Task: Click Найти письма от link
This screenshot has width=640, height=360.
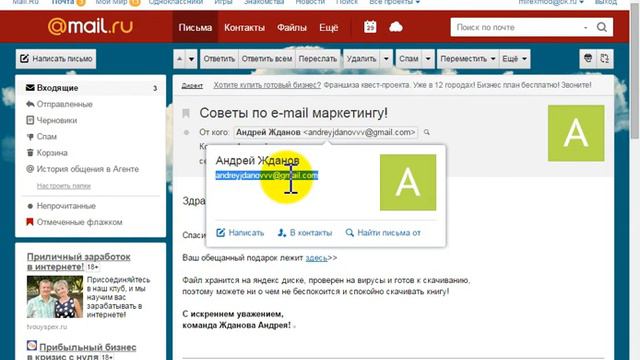Action: coord(383,233)
